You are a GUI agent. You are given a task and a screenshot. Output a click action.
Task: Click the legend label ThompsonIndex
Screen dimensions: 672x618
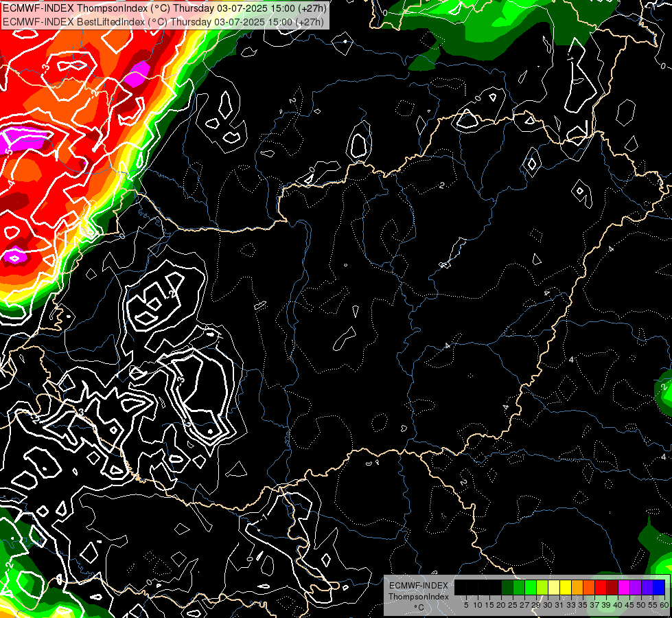click(419, 597)
